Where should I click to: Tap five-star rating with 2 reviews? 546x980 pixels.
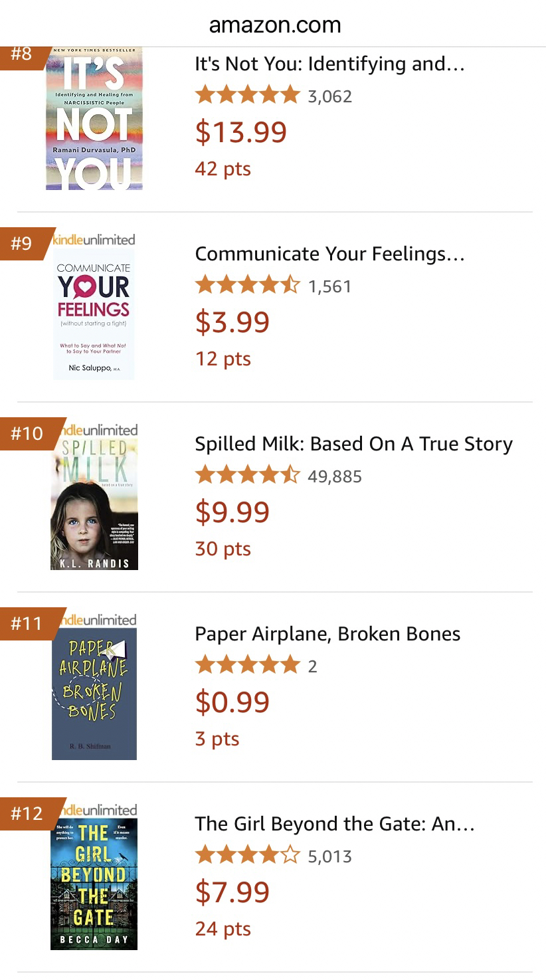point(247,666)
